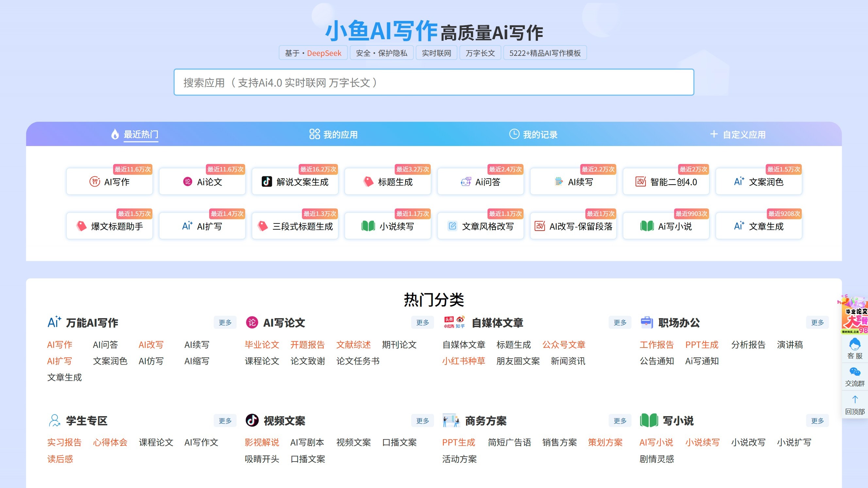This screenshot has width=868, height=488.
Task: Select the 解说文案生成 TikTok icon
Action: [x=268, y=182]
